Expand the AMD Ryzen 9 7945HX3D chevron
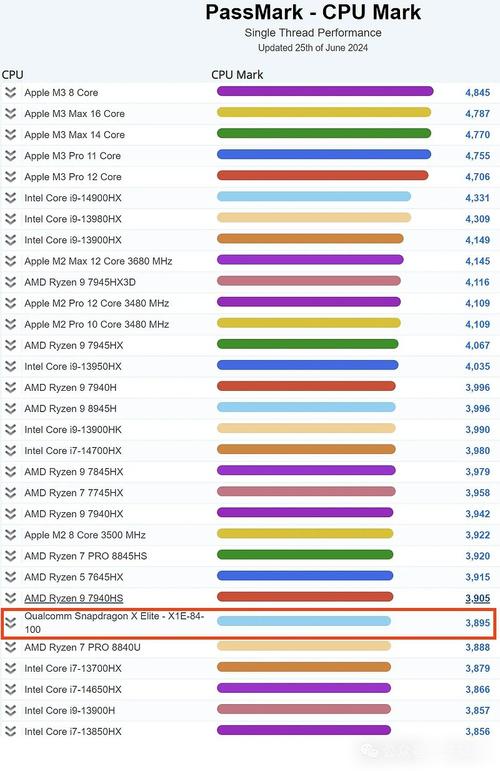 pos(10,282)
